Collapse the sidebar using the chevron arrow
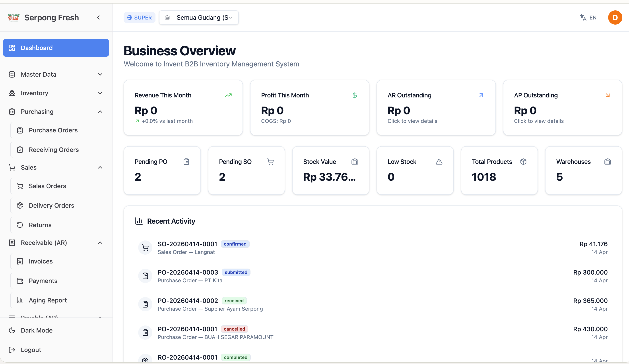Image resolution: width=629 pixels, height=364 pixels. (98, 17)
